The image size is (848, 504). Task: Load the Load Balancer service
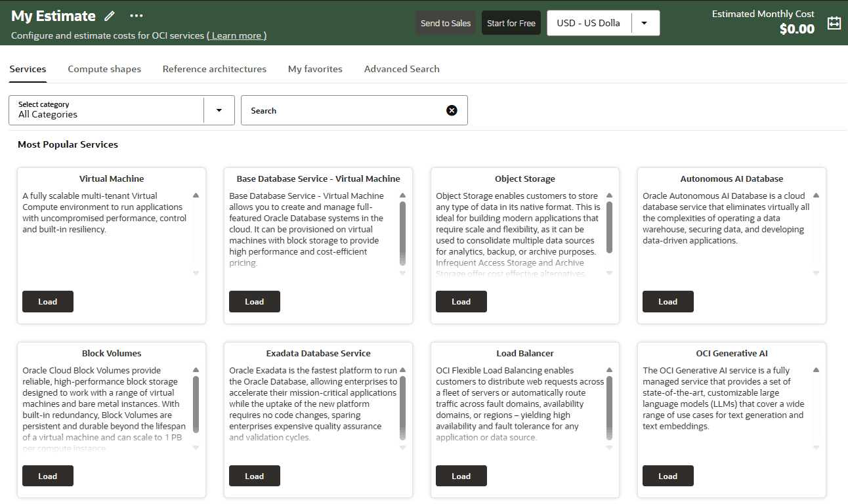(461, 476)
